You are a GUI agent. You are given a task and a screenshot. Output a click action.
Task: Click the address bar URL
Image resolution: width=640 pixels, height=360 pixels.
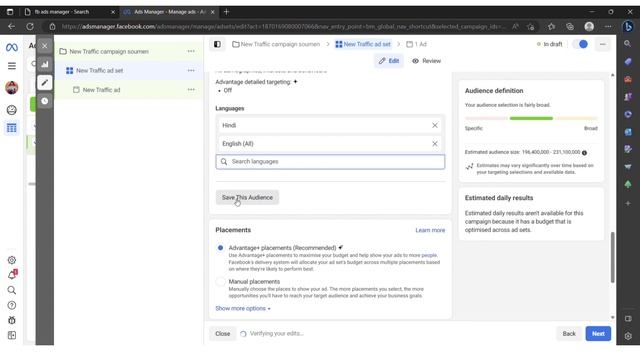tap(283, 27)
